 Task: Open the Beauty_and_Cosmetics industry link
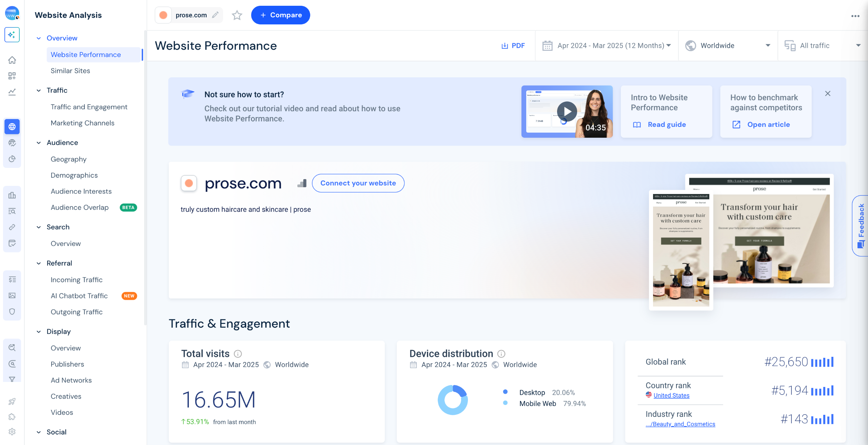(x=680, y=424)
